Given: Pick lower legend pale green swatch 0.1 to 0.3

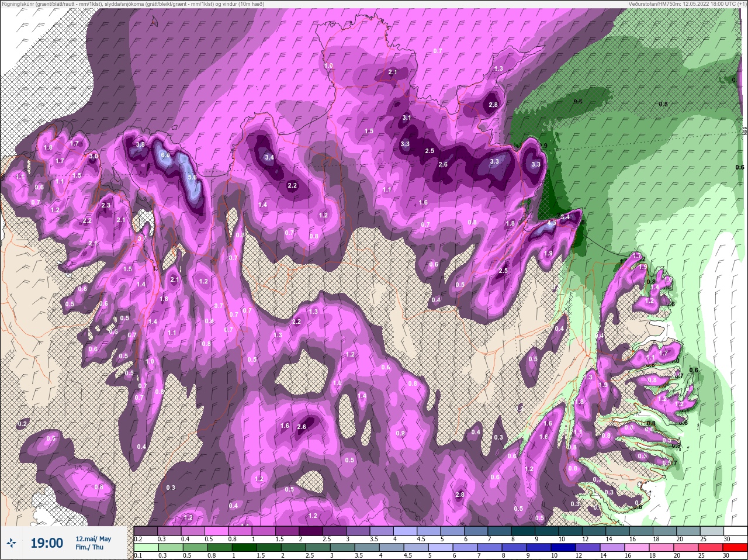Looking at the screenshot, I should click(146, 548).
